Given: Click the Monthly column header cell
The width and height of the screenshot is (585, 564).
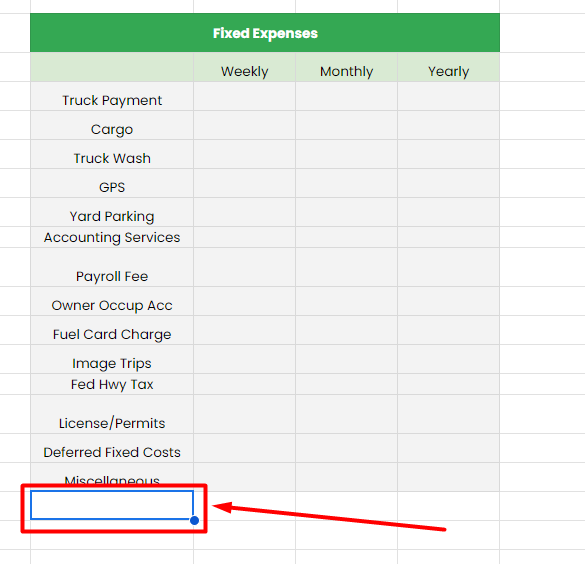Looking at the screenshot, I should [x=346, y=67].
